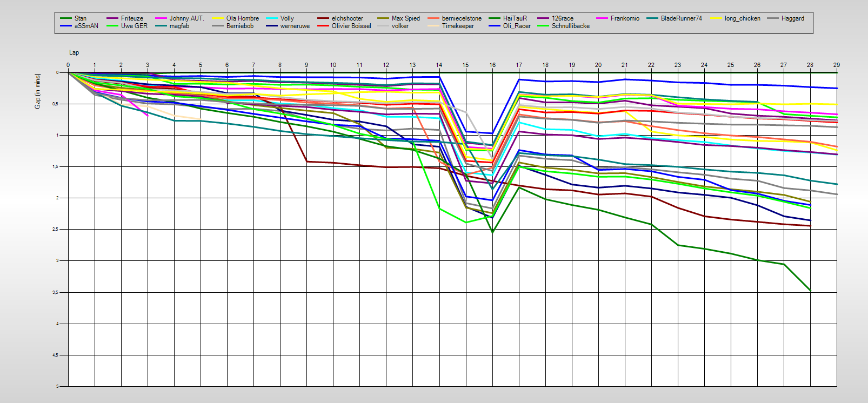Viewport: 868px width, 403px height.
Task: Click the magfab legend label
Action: 179,26
